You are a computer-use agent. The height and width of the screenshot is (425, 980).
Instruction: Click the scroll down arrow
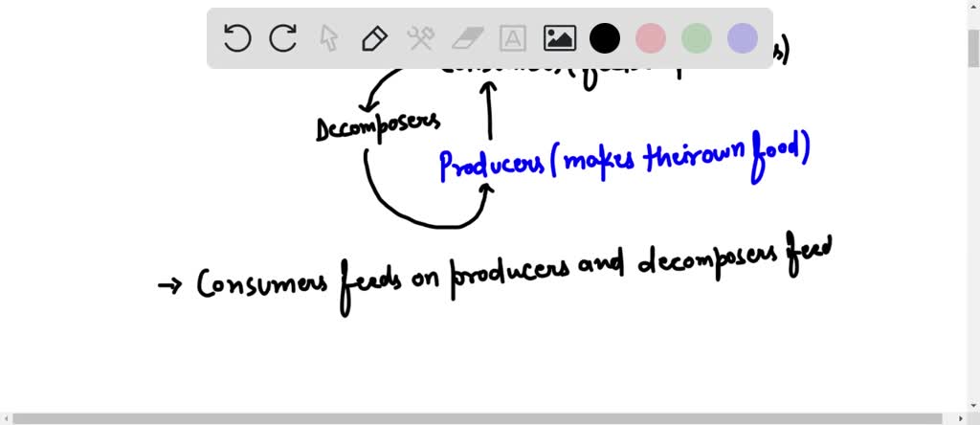[x=973, y=406]
